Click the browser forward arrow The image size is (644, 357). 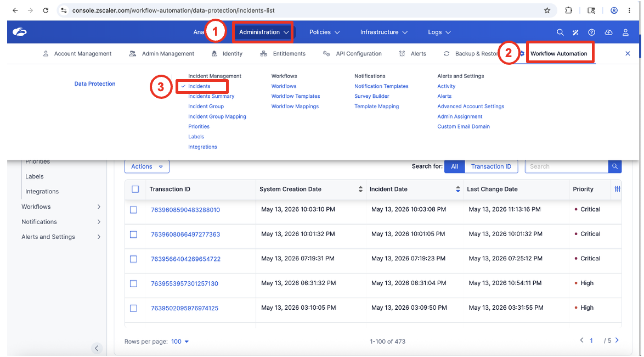pos(30,10)
